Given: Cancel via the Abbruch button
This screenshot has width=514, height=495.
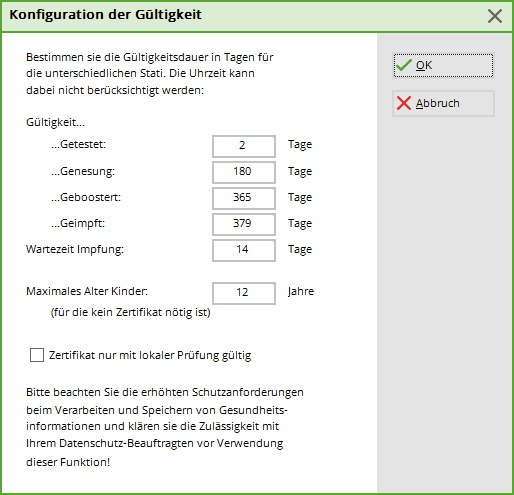Looking at the screenshot, I should point(443,103).
